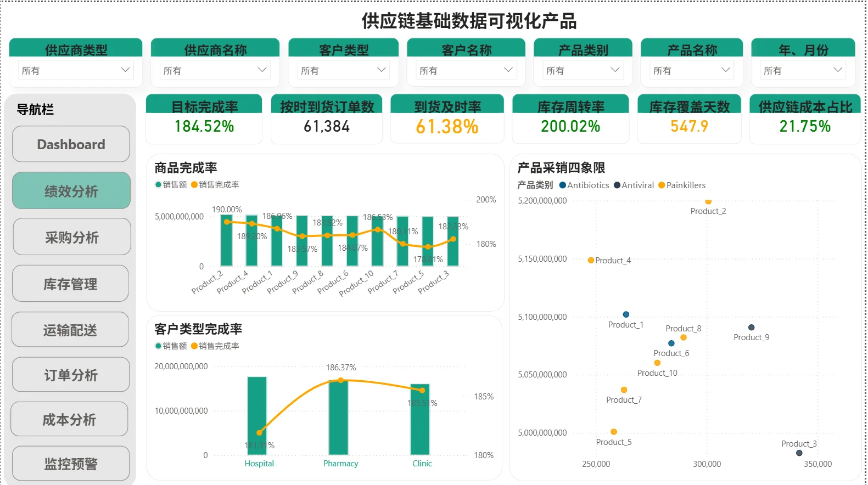This screenshot has height=485, width=868.
Task: Click the 20,000,000,000 y-axis value
Action: [181, 366]
